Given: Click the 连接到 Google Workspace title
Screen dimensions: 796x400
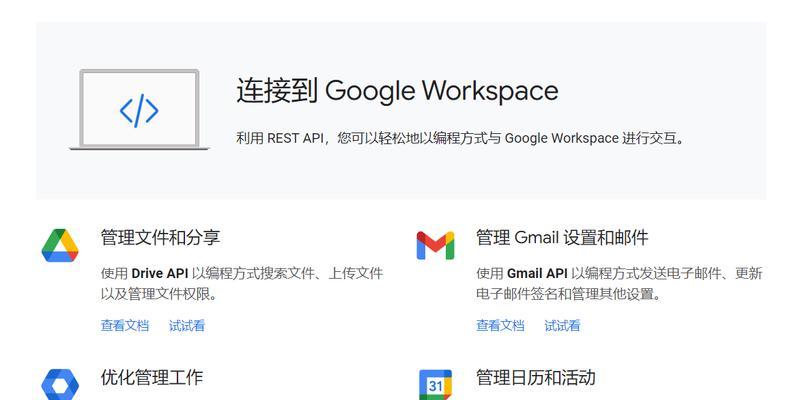Looking at the screenshot, I should (x=397, y=91).
